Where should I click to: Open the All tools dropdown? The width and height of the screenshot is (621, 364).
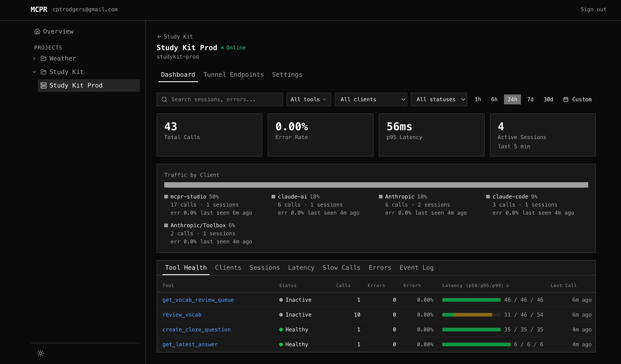tap(308, 99)
